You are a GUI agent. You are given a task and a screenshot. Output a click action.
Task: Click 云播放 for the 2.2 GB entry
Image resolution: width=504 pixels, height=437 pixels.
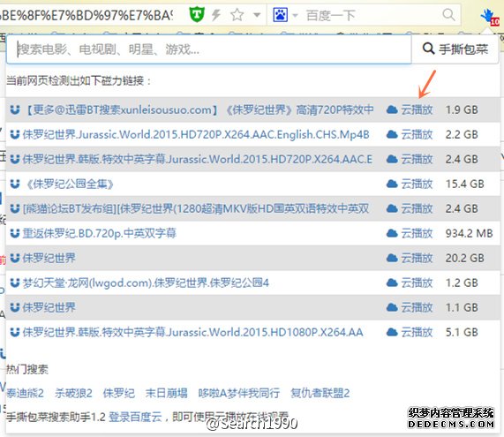(x=417, y=134)
